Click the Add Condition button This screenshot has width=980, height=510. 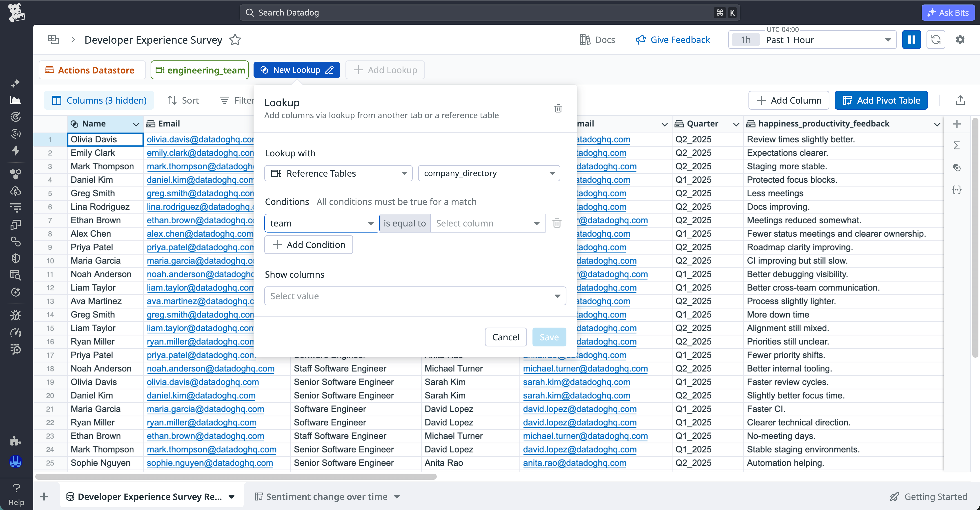[x=309, y=245]
